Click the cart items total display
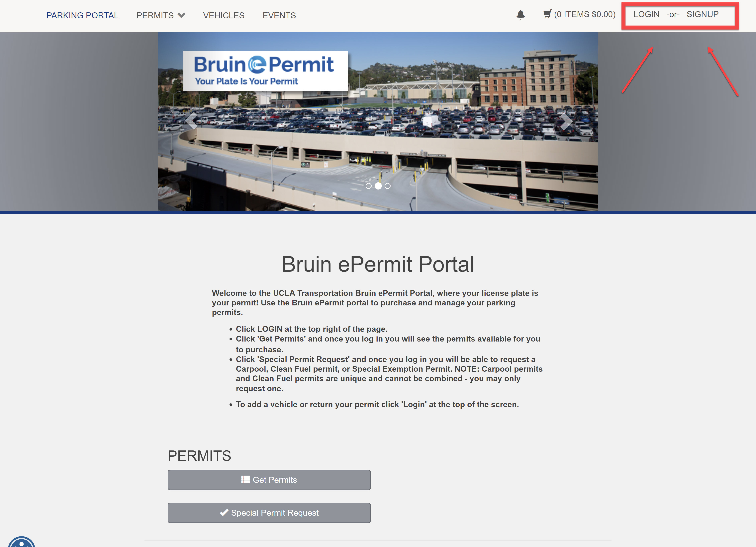Screen dimensions: 756x547 tap(585, 14)
